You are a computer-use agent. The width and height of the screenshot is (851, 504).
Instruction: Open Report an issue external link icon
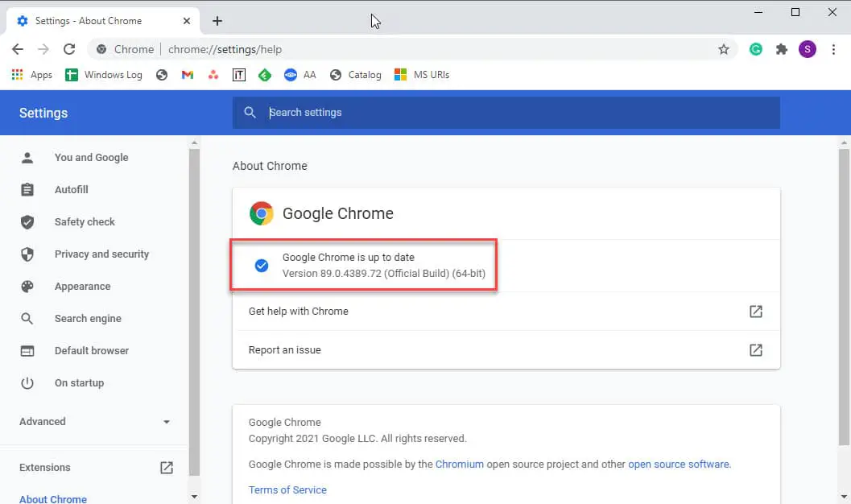coord(756,350)
